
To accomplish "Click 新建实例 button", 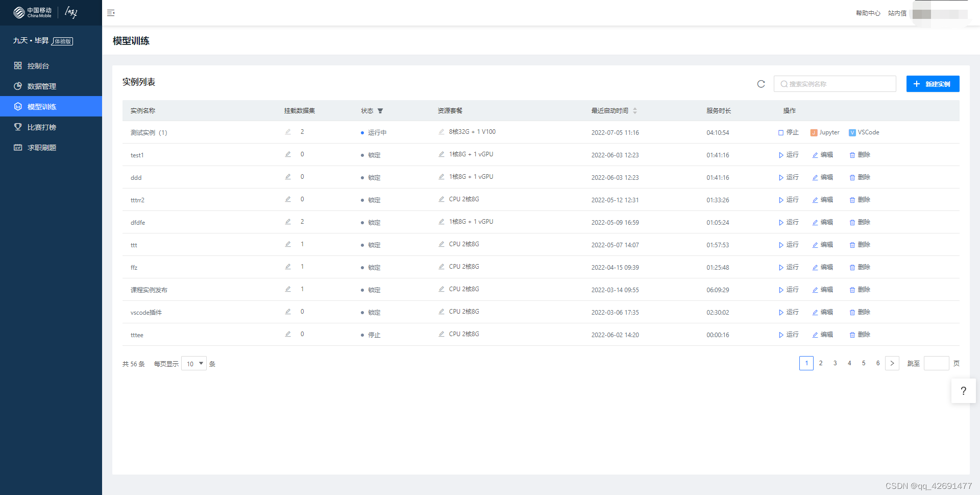I will click(933, 84).
